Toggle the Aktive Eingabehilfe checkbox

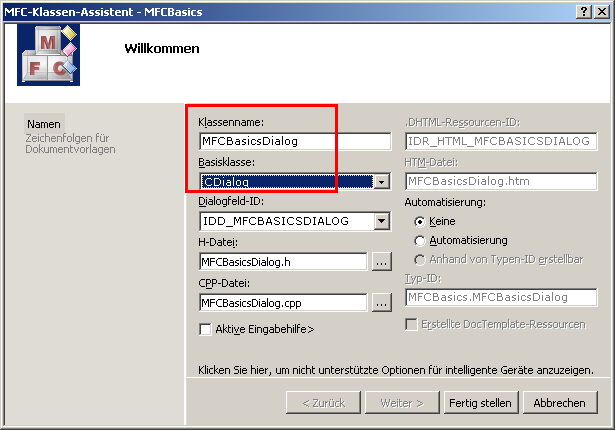click(x=205, y=329)
